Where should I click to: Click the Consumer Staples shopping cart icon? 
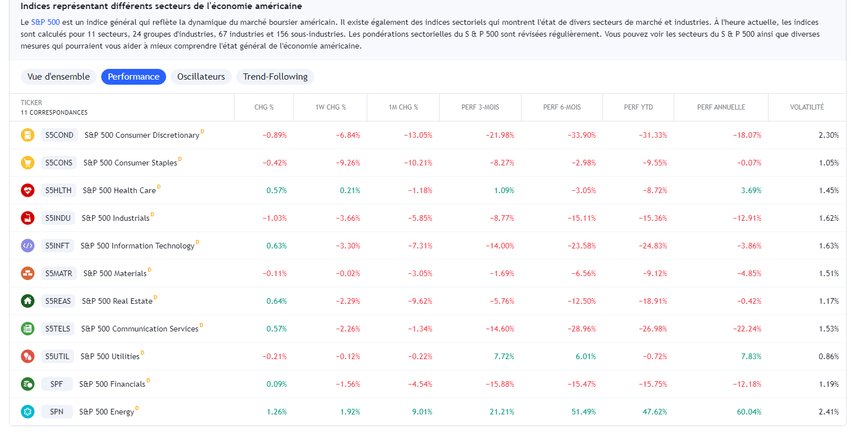pyautogui.click(x=28, y=163)
